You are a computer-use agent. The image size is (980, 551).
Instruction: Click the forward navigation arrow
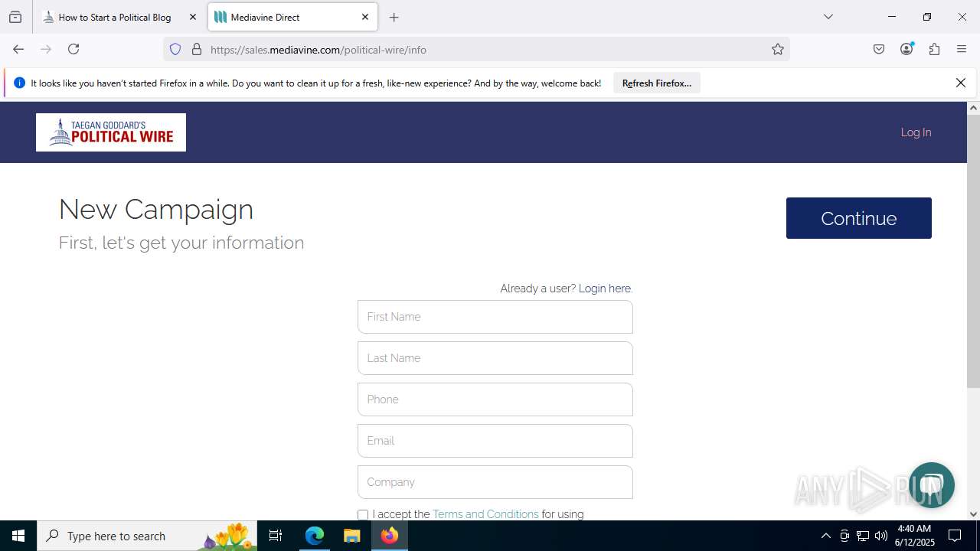point(46,49)
